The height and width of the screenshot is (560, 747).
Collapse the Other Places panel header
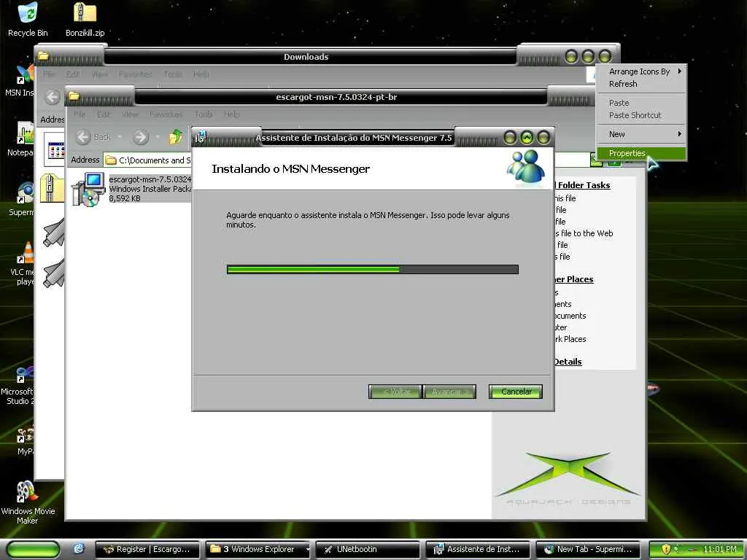pyautogui.click(x=573, y=279)
